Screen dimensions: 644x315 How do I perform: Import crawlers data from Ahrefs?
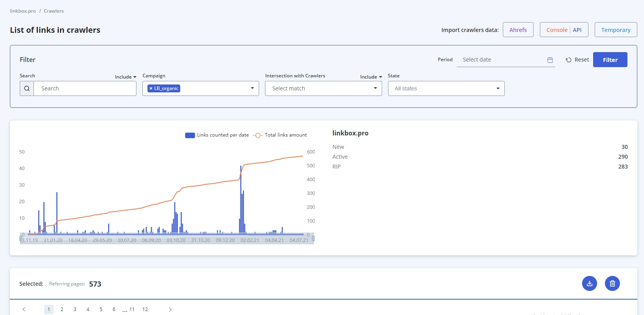coord(518,30)
